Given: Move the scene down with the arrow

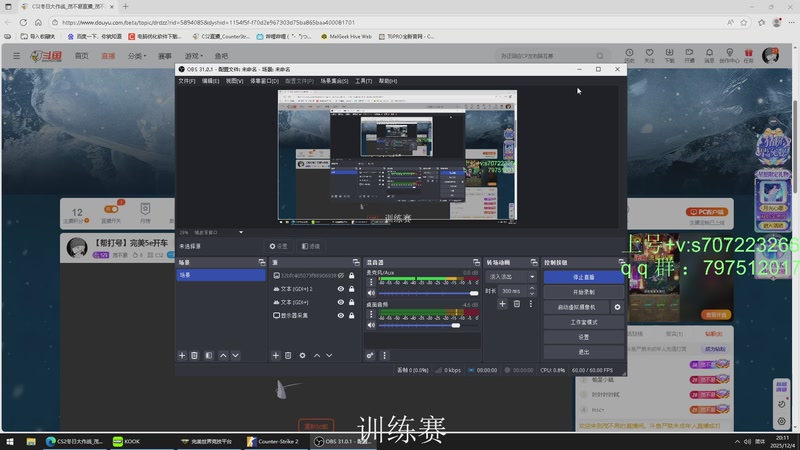Looking at the screenshot, I should [x=235, y=355].
